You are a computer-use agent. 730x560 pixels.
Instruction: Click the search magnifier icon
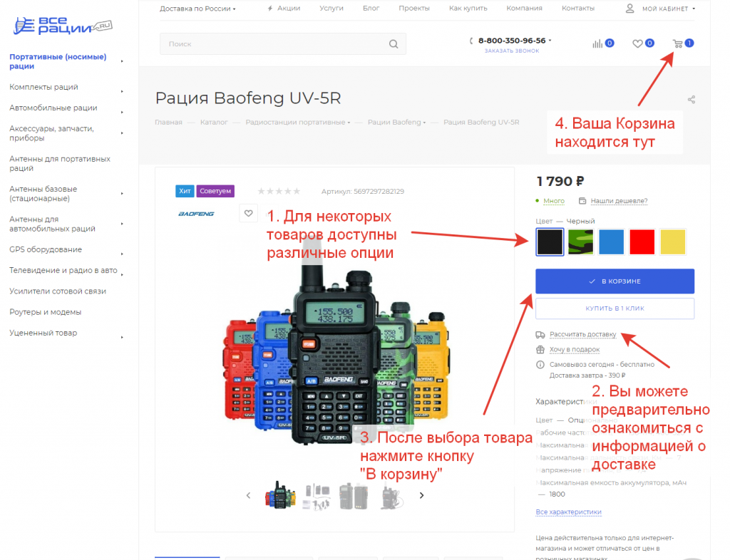394,44
